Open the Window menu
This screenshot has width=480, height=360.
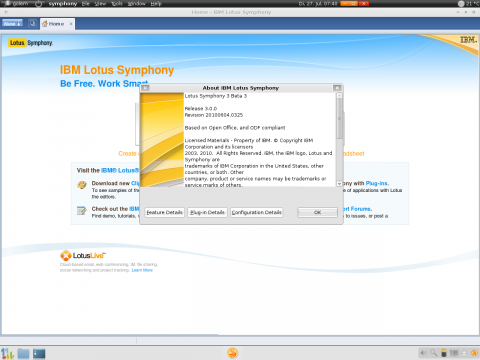click(137, 4)
